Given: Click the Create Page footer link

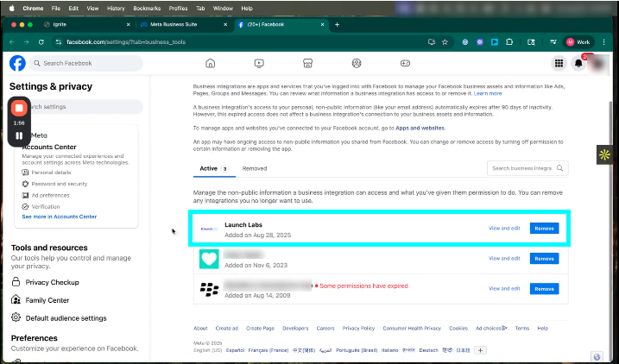Looking at the screenshot, I should [260, 328].
